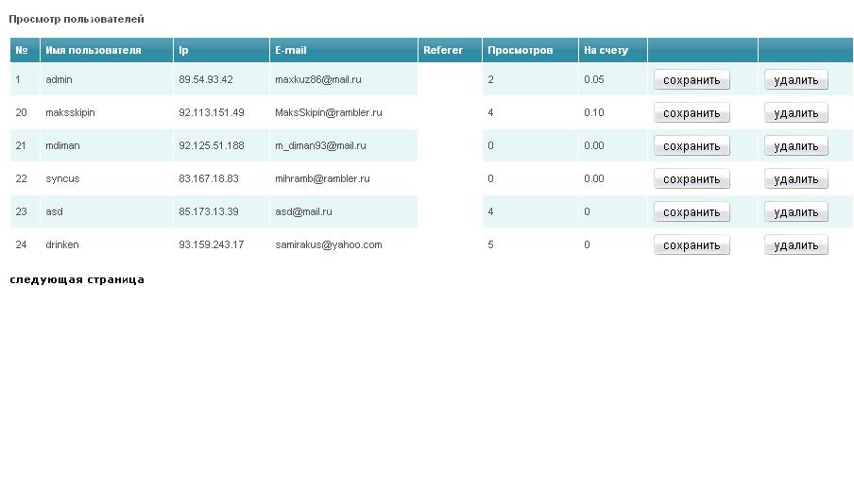The height and width of the screenshot is (504, 854).
Task: Click row number 21
Action: (21, 145)
